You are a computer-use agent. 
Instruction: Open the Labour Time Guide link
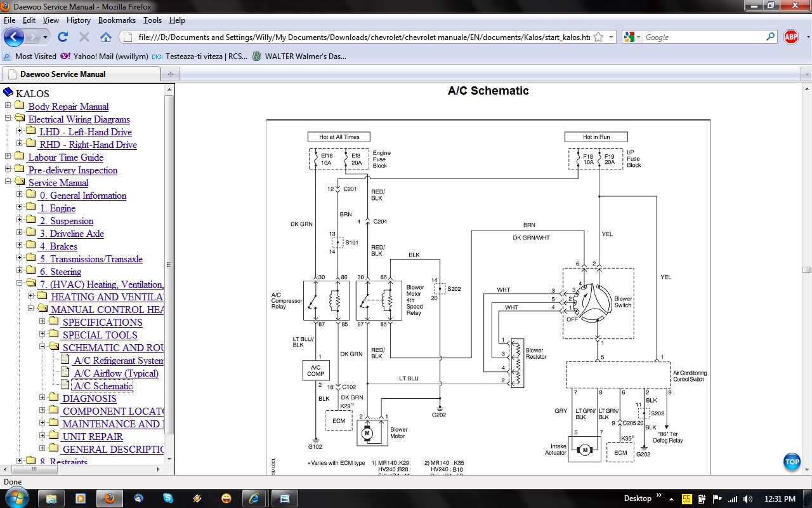[x=65, y=157]
